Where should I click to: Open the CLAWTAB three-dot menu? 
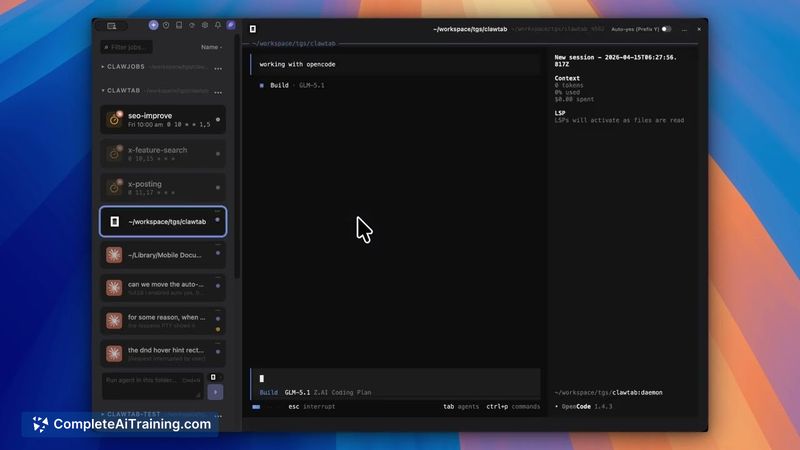click(218, 92)
